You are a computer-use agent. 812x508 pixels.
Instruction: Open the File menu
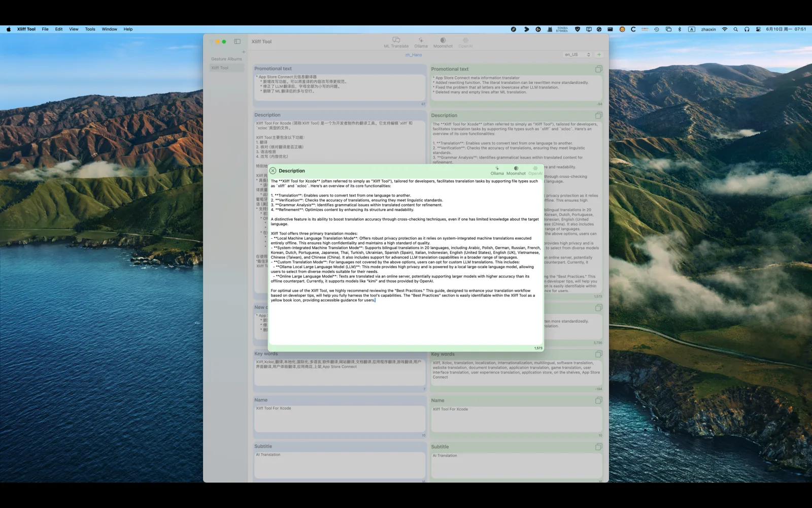point(45,29)
